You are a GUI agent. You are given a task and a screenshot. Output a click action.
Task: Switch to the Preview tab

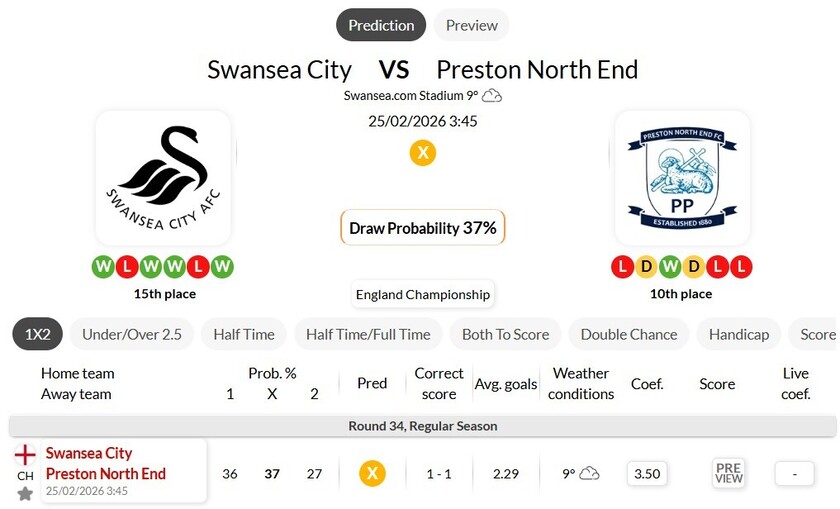pyautogui.click(x=472, y=25)
